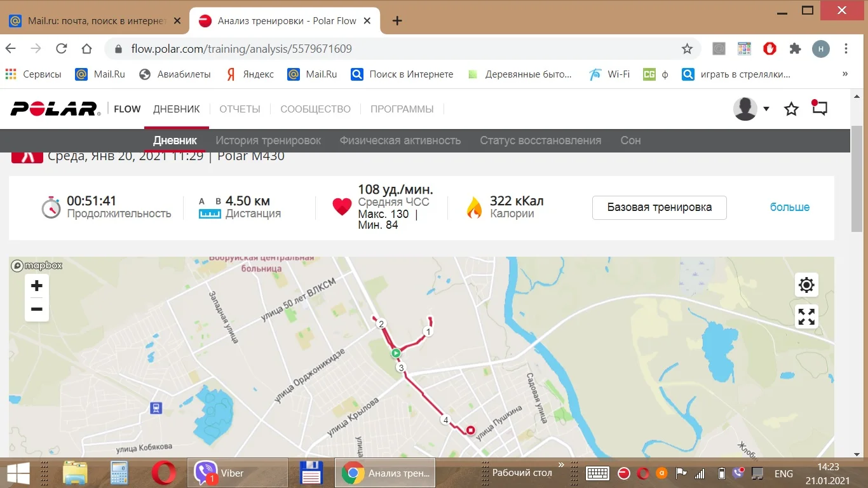The image size is (868, 488).
Task: Open the Сервисы apps shortcut
Action: (x=33, y=74)
